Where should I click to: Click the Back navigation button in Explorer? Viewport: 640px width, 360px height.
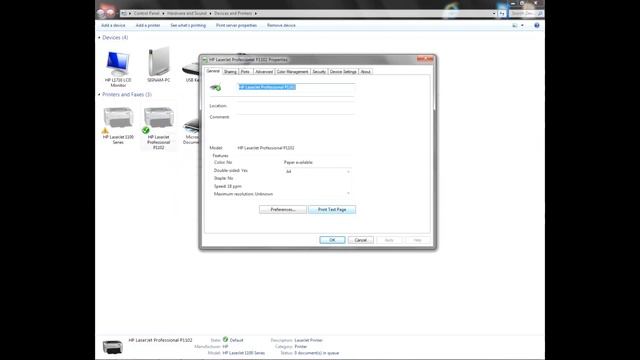coord(101,13)
